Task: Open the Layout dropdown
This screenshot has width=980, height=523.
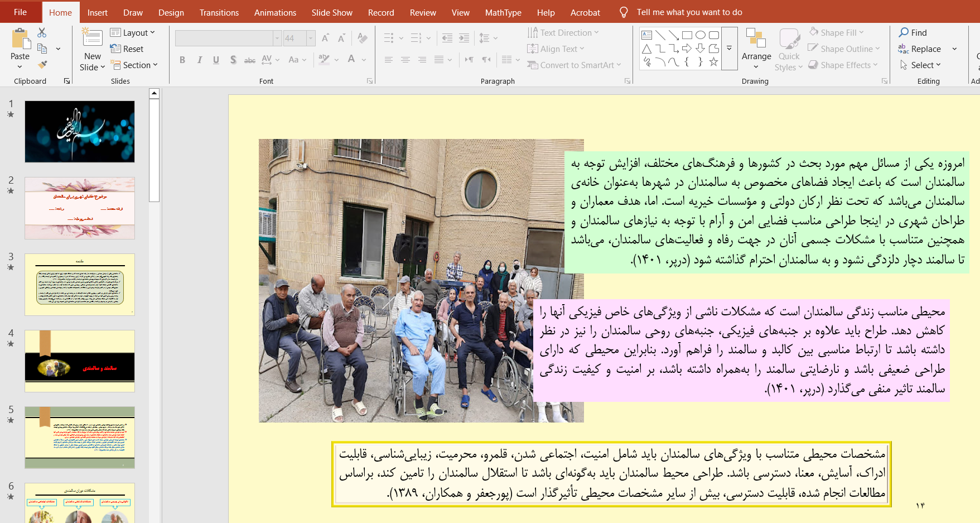Action: click(133, 33)
